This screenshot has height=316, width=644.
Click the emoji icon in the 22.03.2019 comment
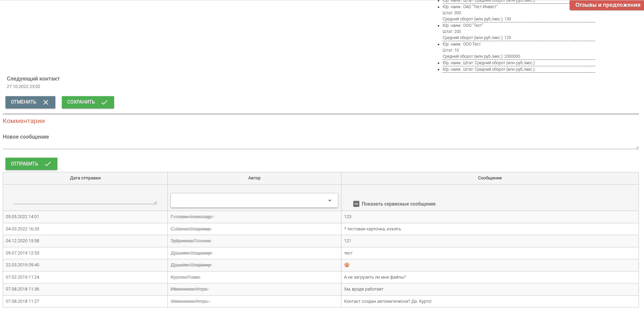[x=347, y=265]
